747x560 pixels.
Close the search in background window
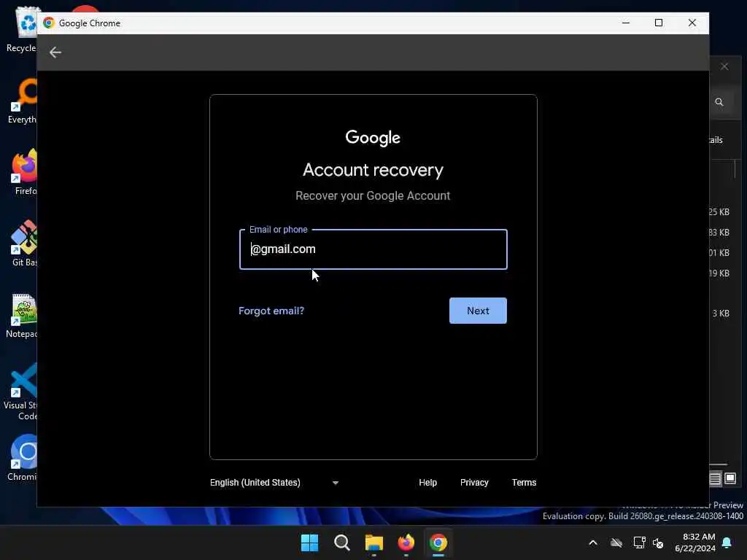coord(724,66)
